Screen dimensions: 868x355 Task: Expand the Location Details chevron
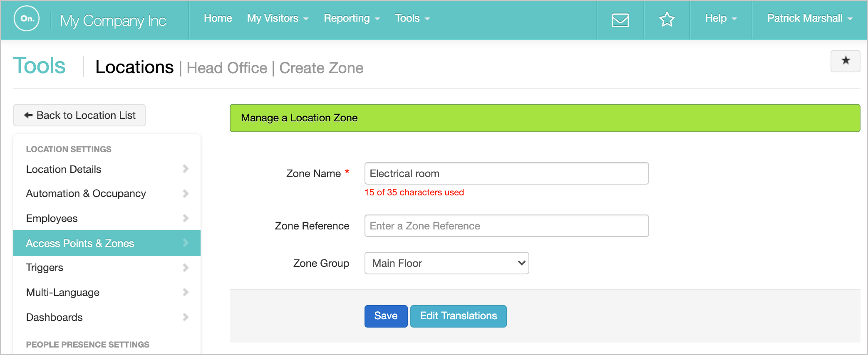tap(186, 169)
